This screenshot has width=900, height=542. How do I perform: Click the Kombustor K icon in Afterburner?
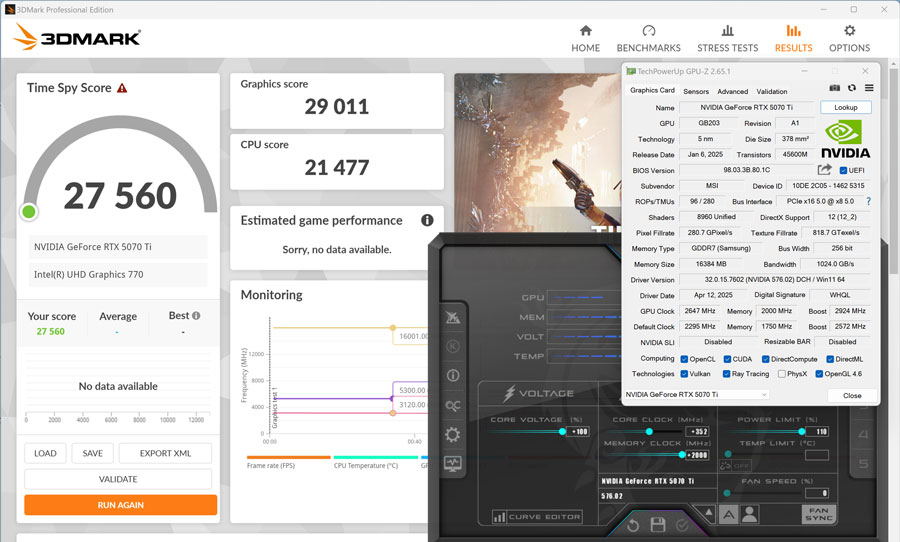(x=453, y=346)
